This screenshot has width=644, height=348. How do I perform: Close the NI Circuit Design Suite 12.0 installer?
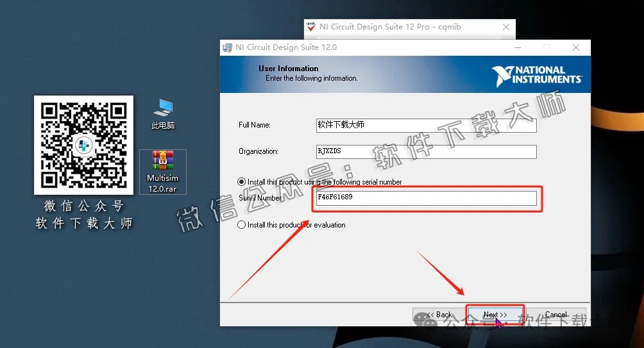[x=576, y=47]
